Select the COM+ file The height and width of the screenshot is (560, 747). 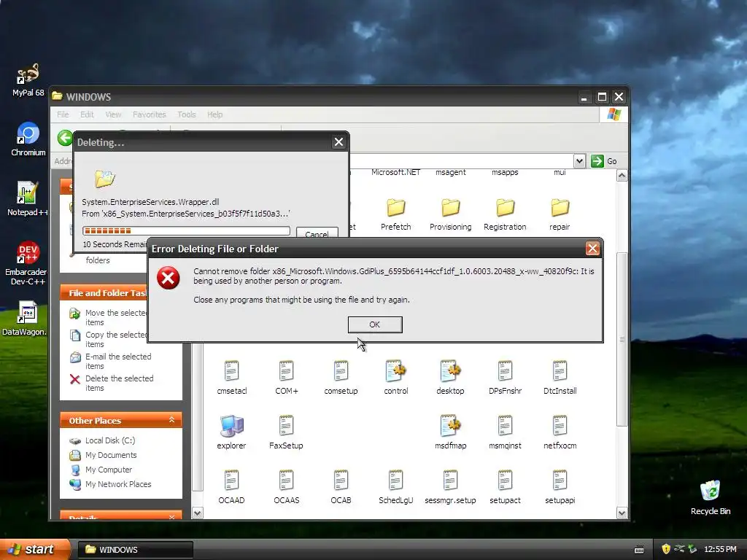click(x=286, y=378)
